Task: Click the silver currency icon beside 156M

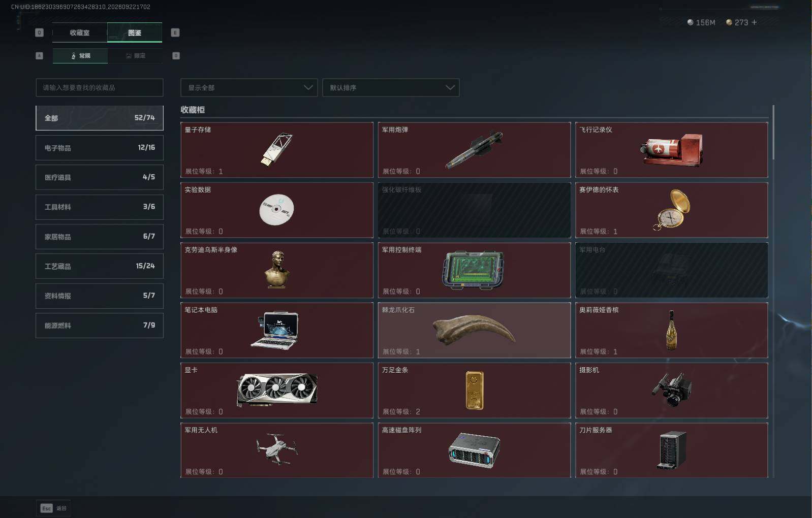Action: click(690, 22)
